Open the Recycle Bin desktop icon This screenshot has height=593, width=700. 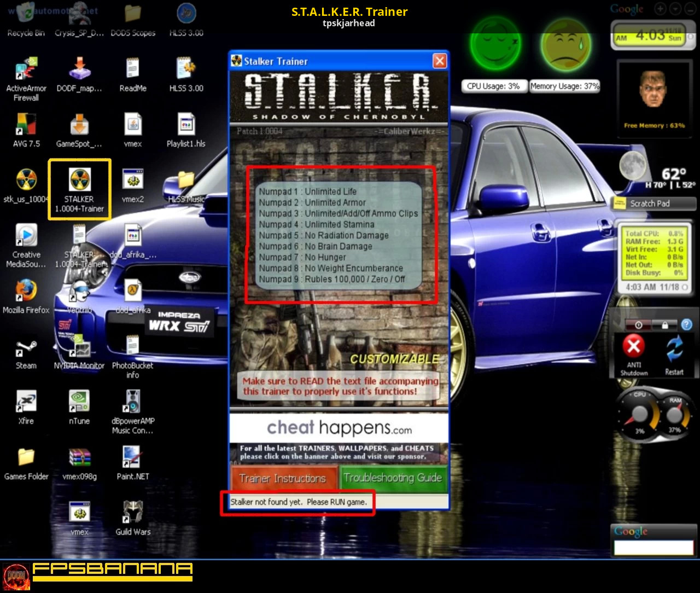26,20
